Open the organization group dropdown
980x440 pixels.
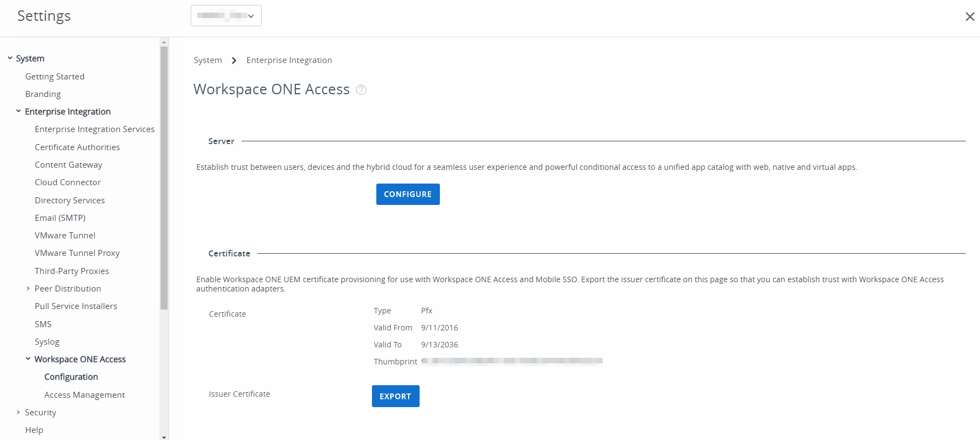tap(226, 16)
